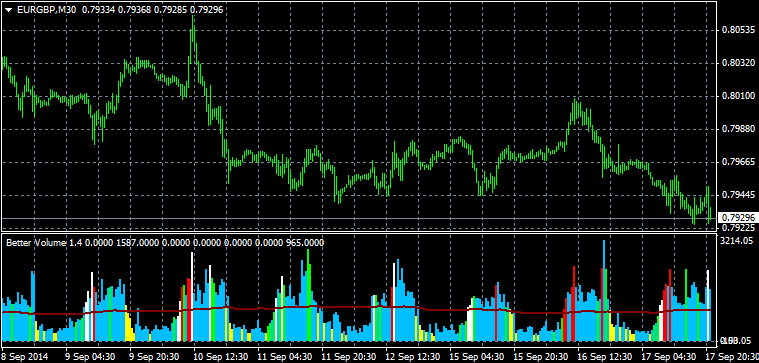Click the highlighted 0.79296 current price box on price axis

point(737,218)
